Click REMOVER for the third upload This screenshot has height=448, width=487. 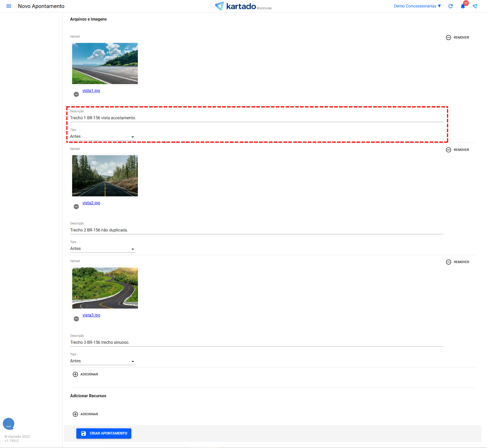point(457,262)
